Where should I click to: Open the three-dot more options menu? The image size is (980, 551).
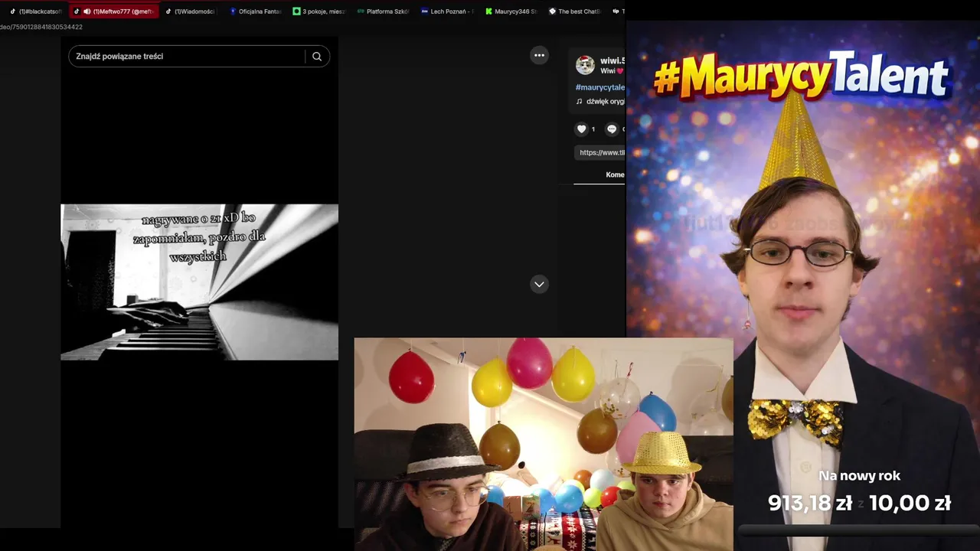[x=539, y=55]
